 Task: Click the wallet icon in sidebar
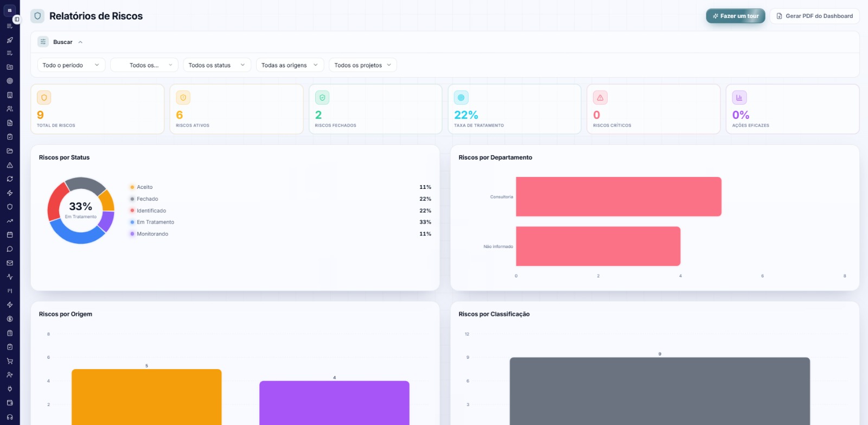10,403
